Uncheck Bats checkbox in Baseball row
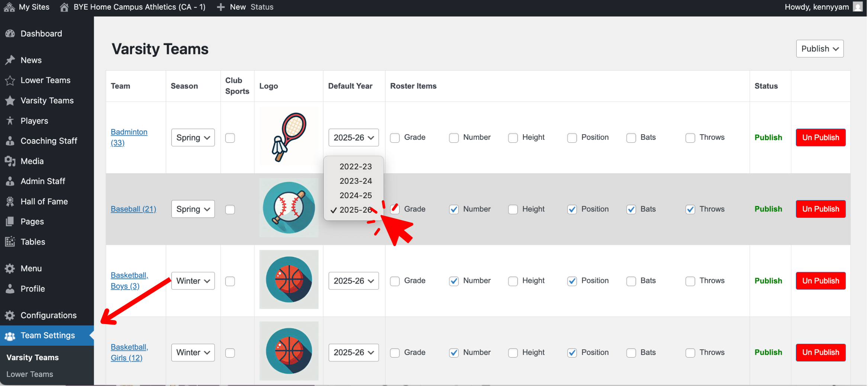The height and width of the screenshot is (387, 868). [631, 209]
